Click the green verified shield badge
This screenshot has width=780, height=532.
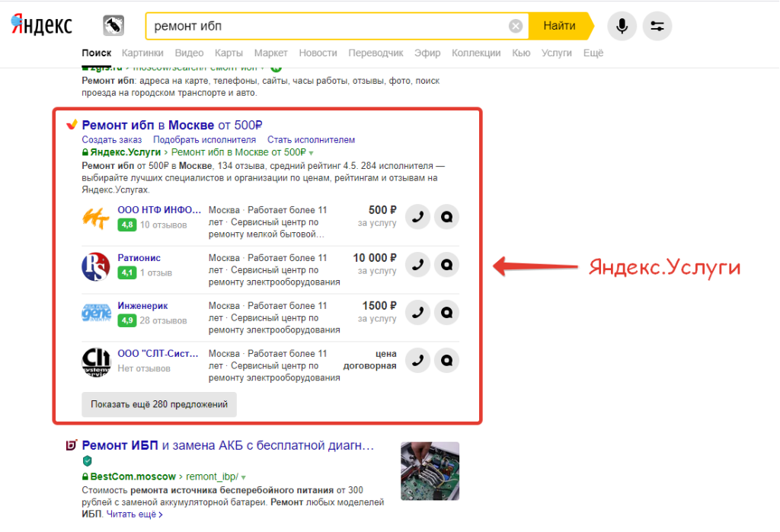tap(87, 461)
